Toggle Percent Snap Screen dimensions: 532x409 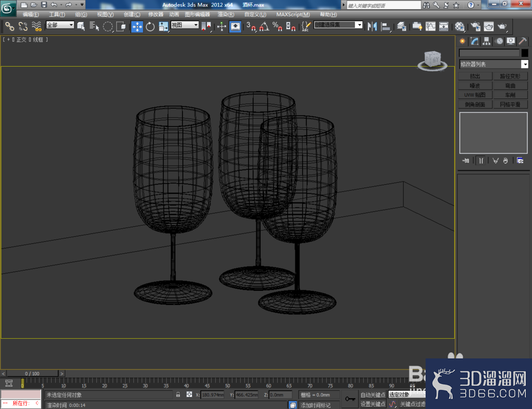point(277,27)
